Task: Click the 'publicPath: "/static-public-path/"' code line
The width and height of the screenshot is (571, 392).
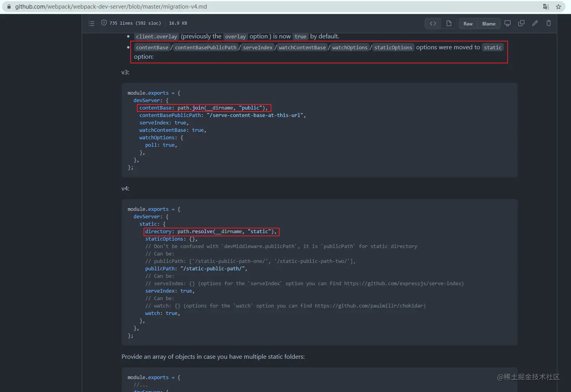Action: click(x=196, y=269)
